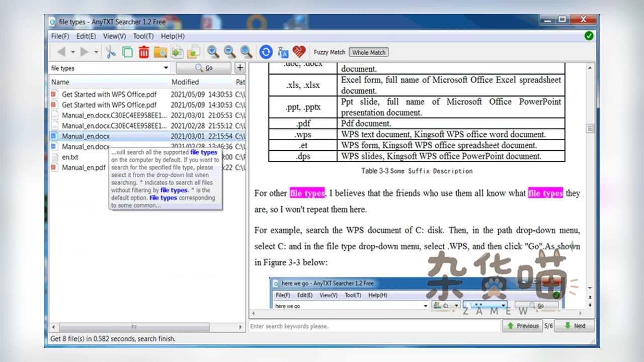Viewport: 644px width, 362px height.
Task: Click the 'Enter search keywords please' field
Action: tap(375, 326)
